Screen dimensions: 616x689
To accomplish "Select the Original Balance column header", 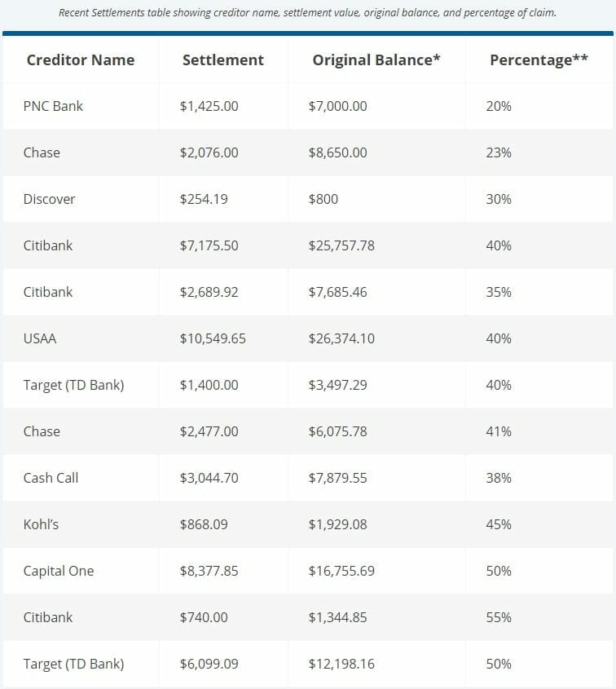I will [376, 60].
